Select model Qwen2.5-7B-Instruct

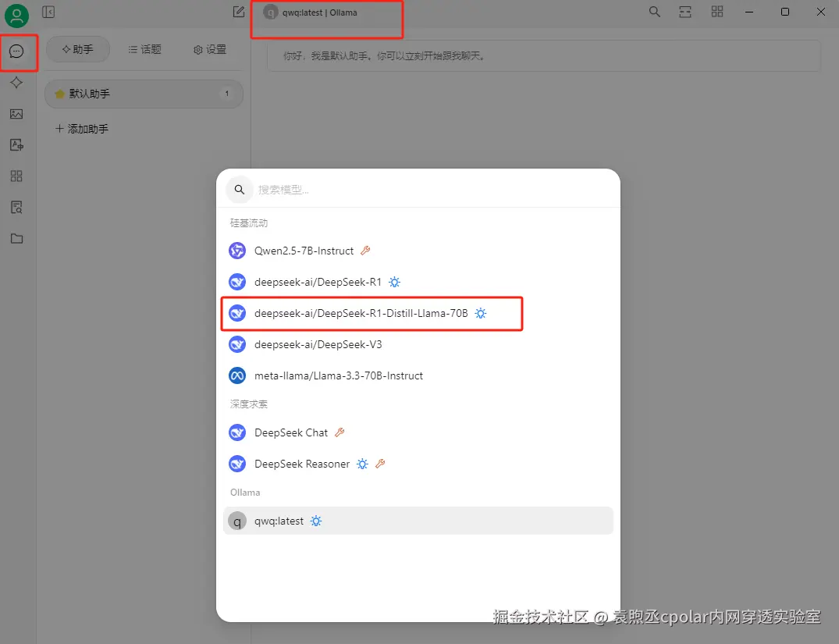tap(418, 251)
